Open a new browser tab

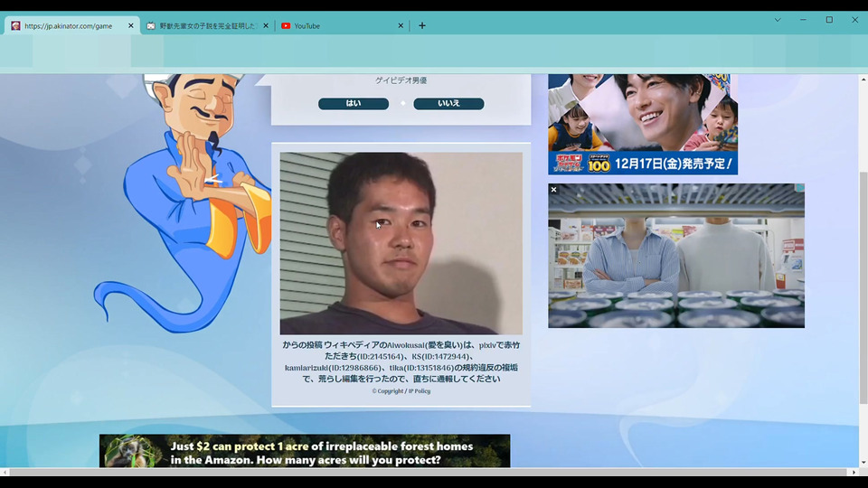[422, 25]
